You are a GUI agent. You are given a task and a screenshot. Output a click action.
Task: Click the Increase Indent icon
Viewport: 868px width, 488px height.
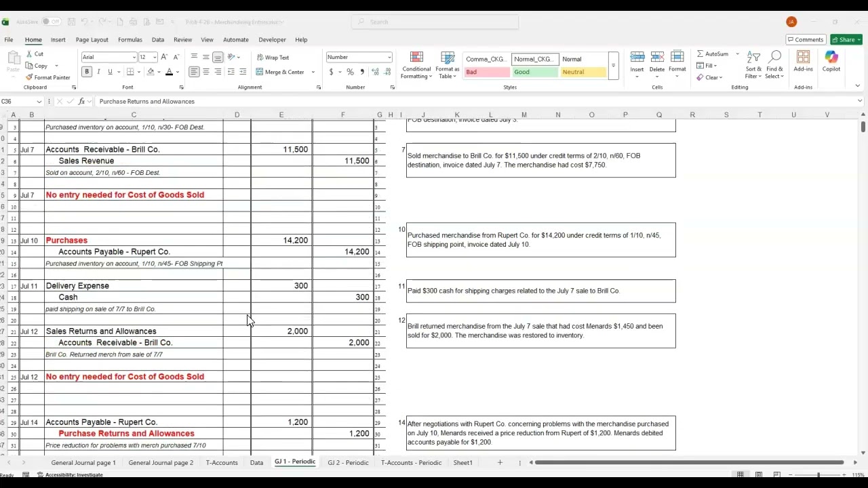(243, 72)
